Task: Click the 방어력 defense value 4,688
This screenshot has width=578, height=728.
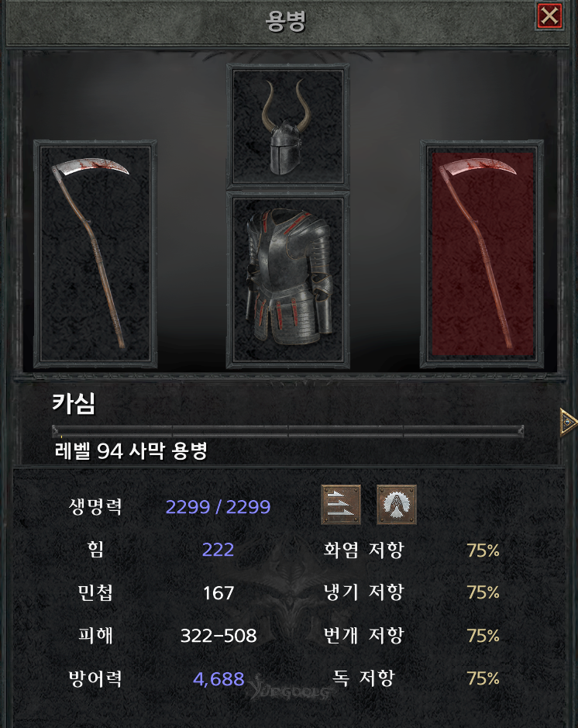Action: (x=218, y=679)
